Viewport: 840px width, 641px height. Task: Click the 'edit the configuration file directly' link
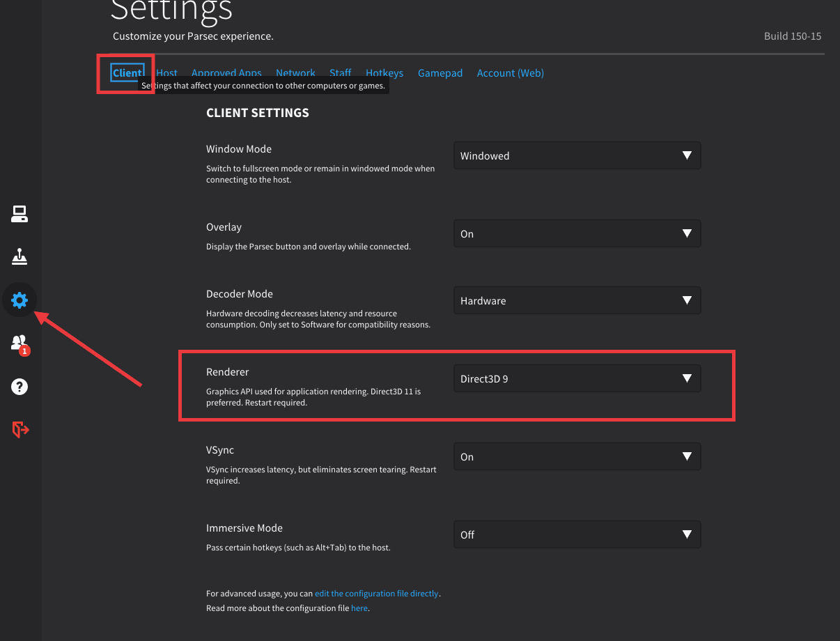coord(376,594)
